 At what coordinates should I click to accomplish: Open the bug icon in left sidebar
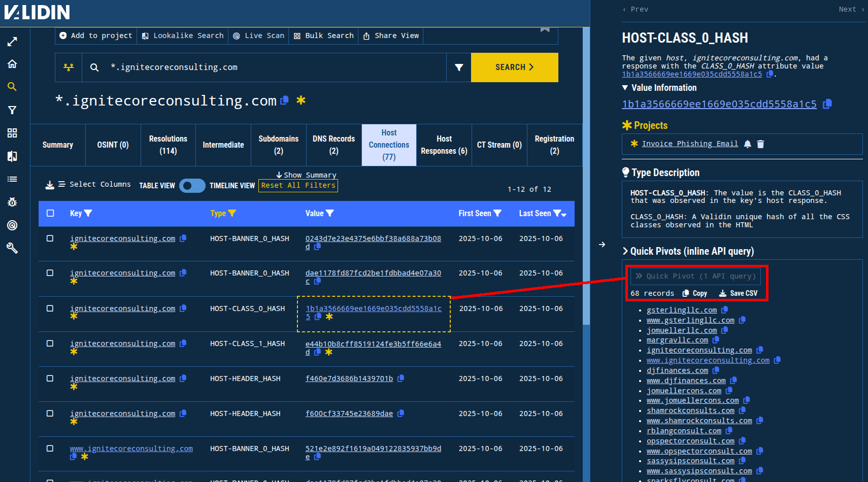point(12,202)
